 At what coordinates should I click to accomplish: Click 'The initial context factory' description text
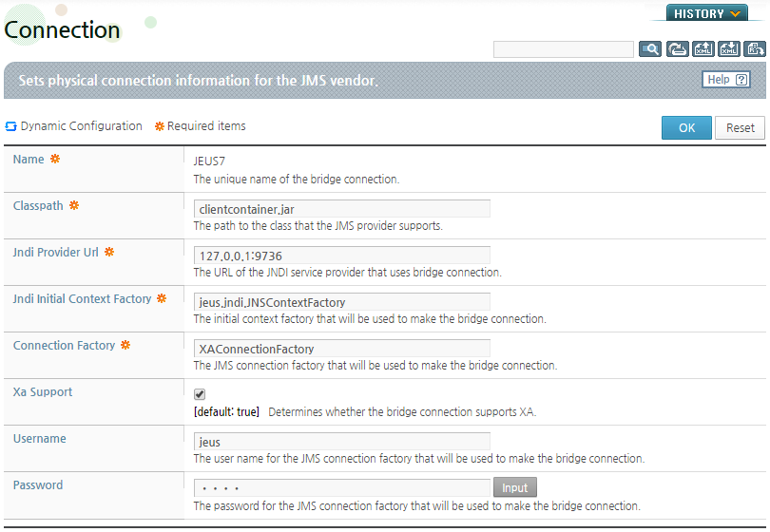tap(370, 319)
